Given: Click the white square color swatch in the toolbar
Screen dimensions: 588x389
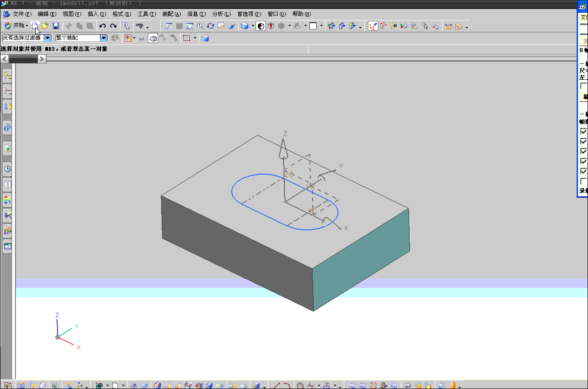Looking at the screenshot, I should point(313,26).
